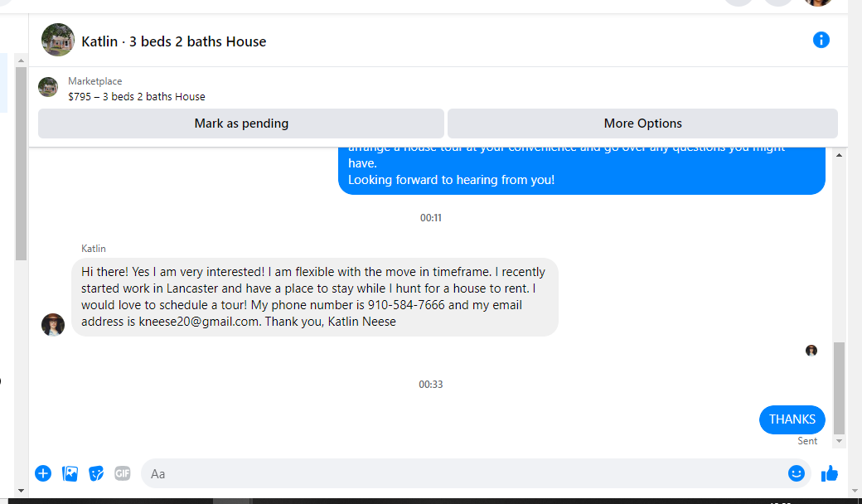Click the chat scrollbar down arrow

point(839,441)
